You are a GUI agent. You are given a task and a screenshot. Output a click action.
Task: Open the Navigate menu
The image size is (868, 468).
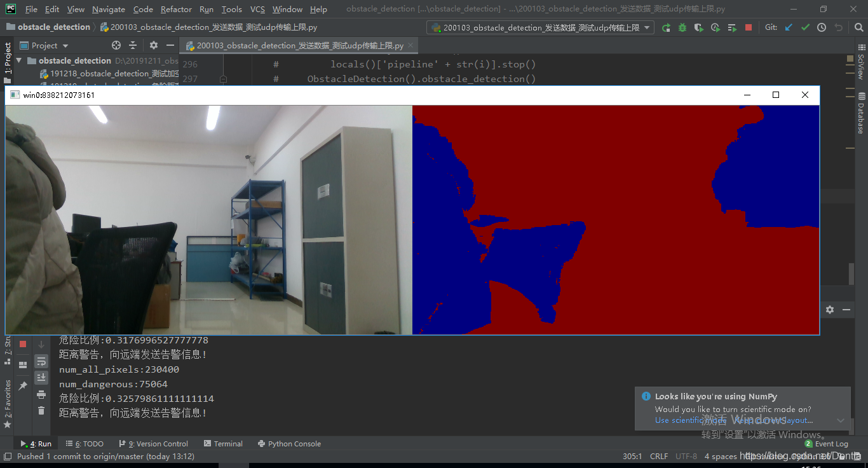click(109, 9)
